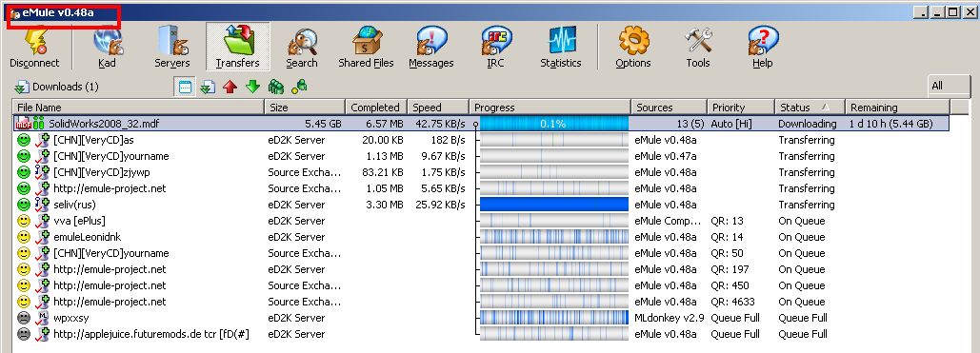Select the split window view icon
The width and height of the screenshot is (980, 353).
(x=185, y=87)
